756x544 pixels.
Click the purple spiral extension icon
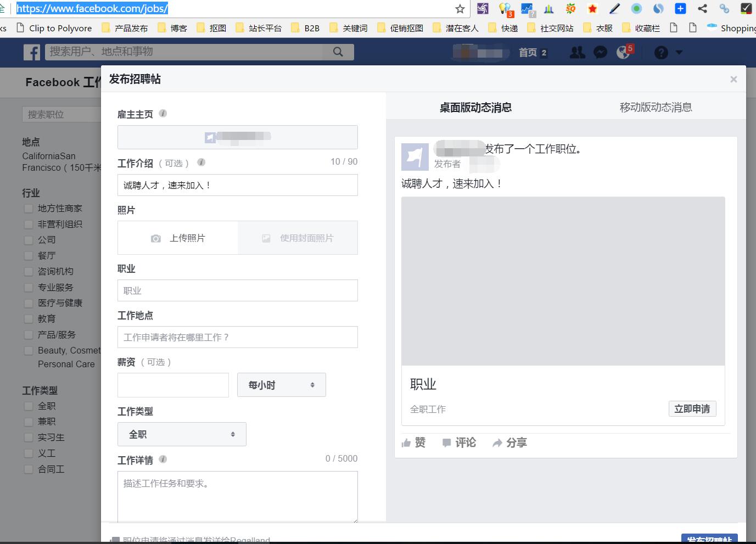[483, 9]
